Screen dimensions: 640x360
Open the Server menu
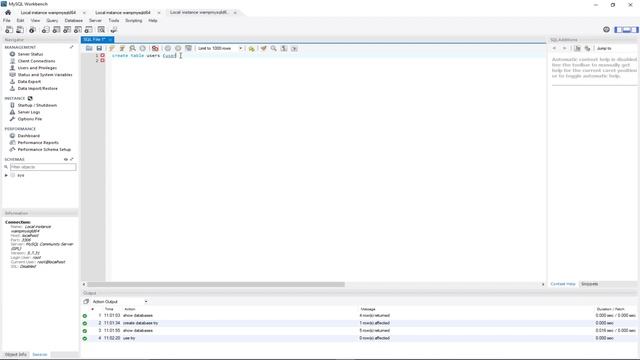pyautogui.click(x=96, y=20)
